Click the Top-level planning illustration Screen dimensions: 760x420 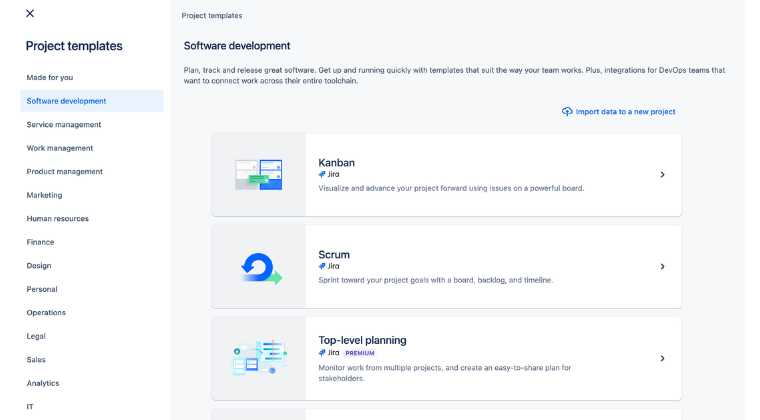click(259, 358)
